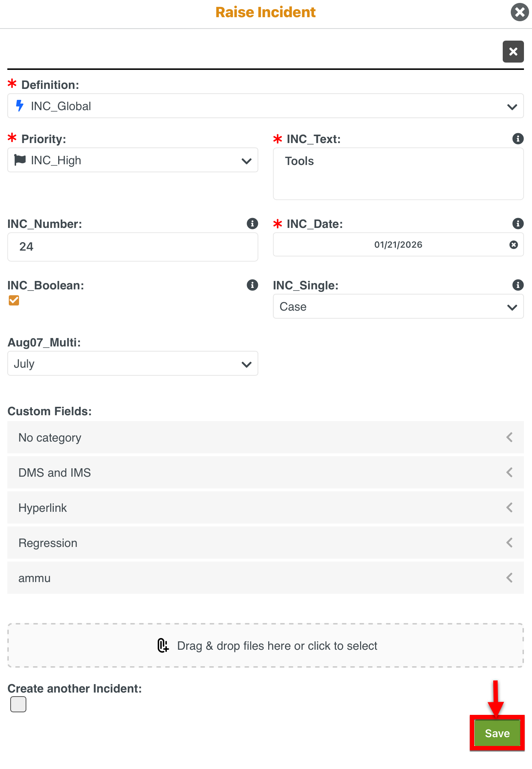Image resolution: width=532 pixels, height=769 pixels.
Task: Click the dark square X icon
Action: click(513, 52)
